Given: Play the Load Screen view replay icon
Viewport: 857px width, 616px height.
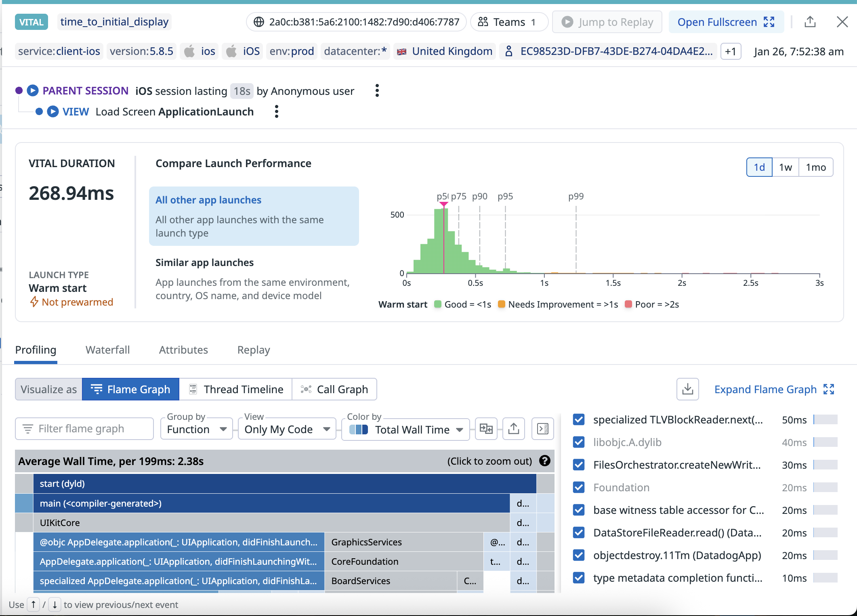Looking at the screenshot, I should click(53, 112).
